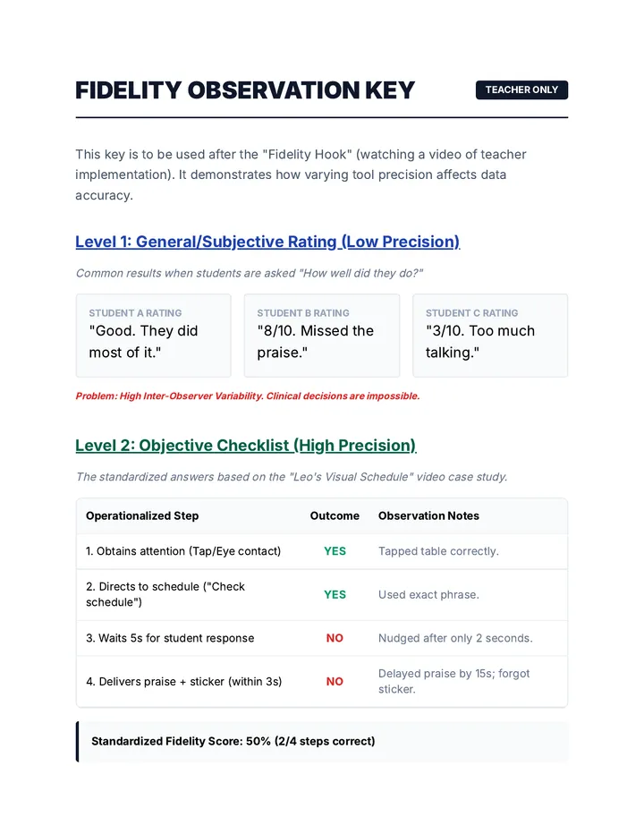
Task: Click the Observation Notes column header
Action: tap(428, 516)
